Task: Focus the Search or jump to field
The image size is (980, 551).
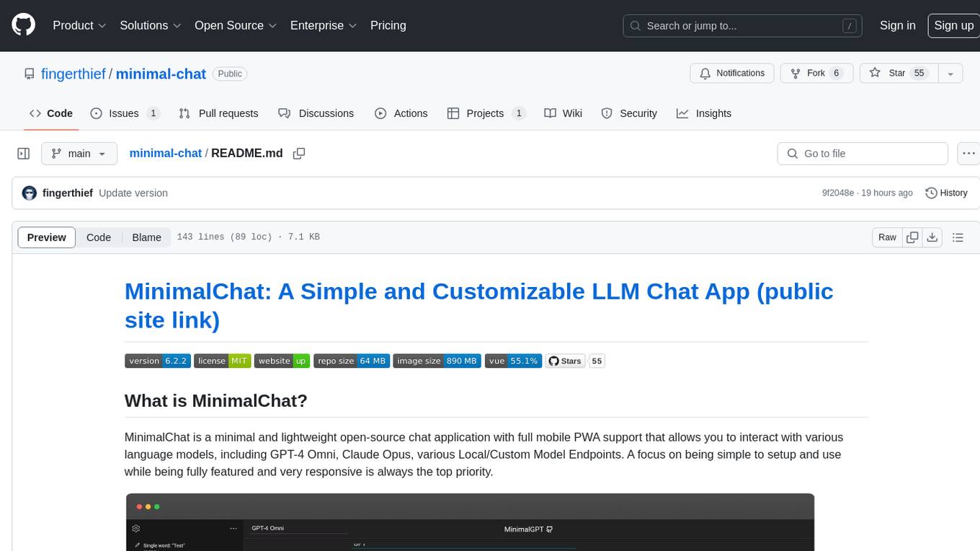Action: [x=743, y=26]
